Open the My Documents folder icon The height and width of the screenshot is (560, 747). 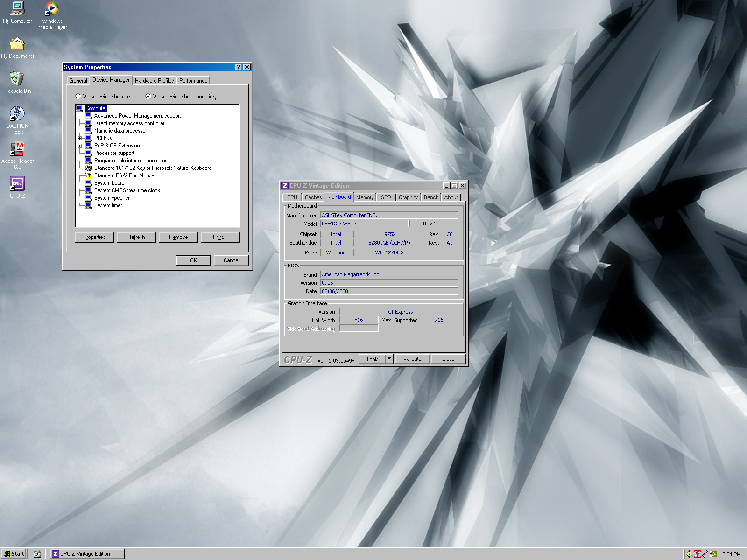pyautogui.click(x=17, y=44)
